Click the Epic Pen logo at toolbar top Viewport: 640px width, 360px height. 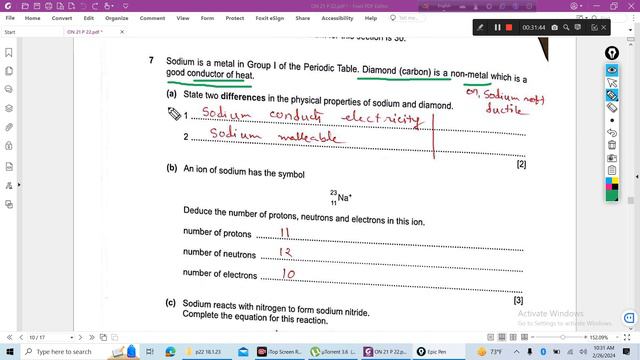tap(611, 53)
